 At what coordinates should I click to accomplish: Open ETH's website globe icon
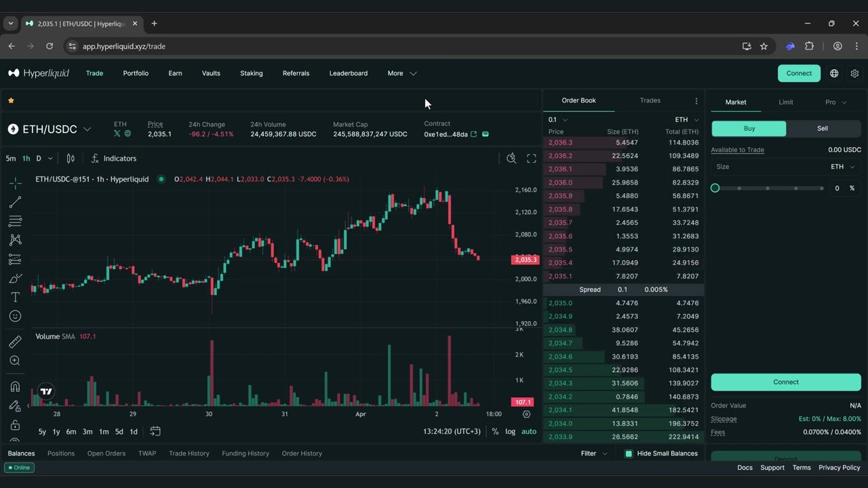tap(127, 134)
